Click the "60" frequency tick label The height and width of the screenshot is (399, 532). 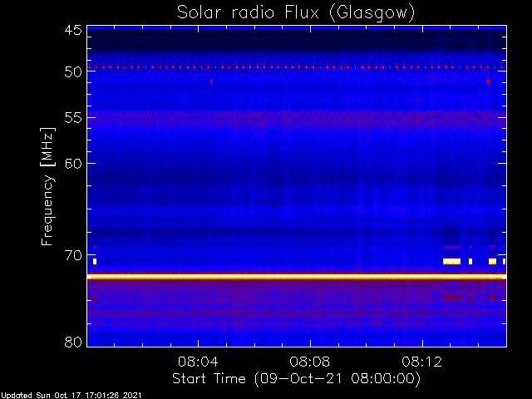[x=73, y=163]
